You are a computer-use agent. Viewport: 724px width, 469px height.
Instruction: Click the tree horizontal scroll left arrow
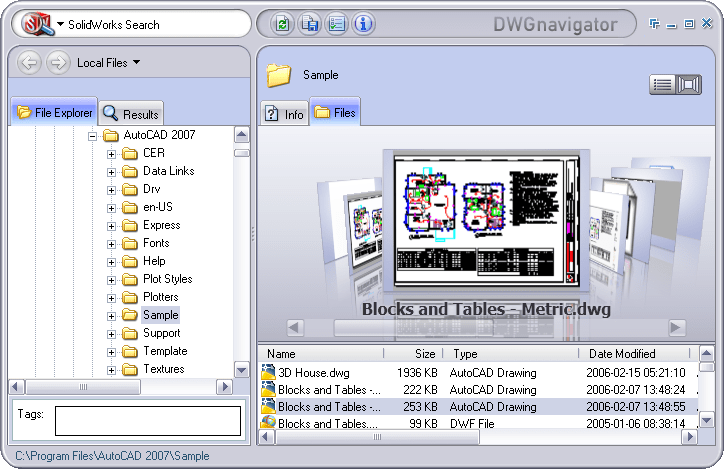16,386
